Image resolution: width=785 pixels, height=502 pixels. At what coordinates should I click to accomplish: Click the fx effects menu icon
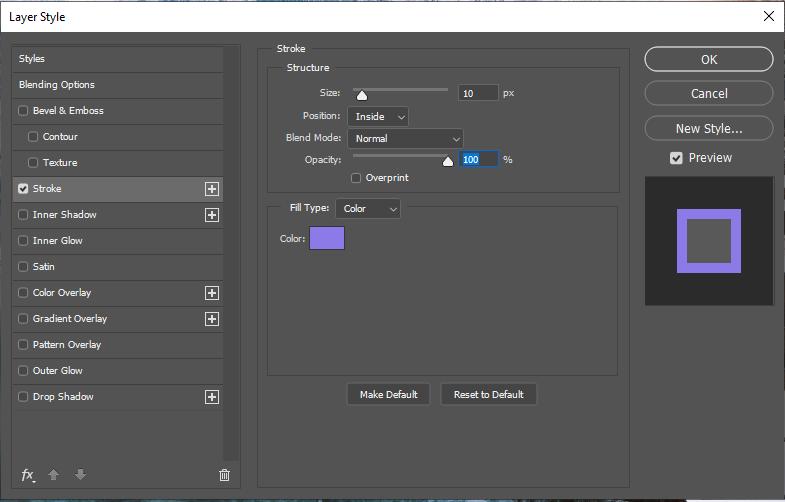[28, 475]
